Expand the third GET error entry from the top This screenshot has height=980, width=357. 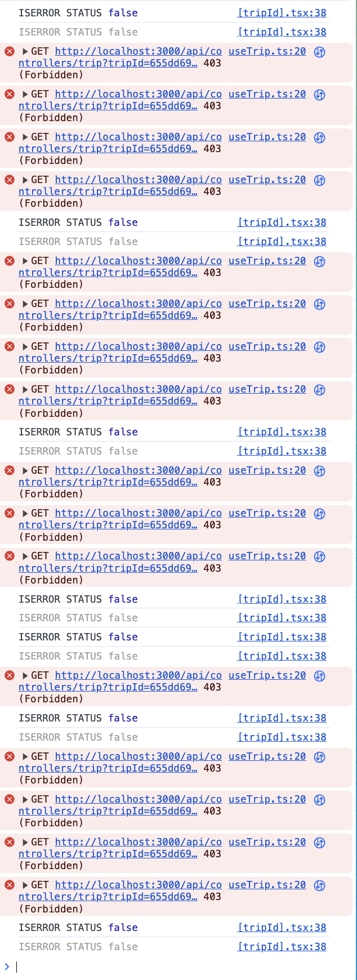pyautogui.click(x=25, y=137)
